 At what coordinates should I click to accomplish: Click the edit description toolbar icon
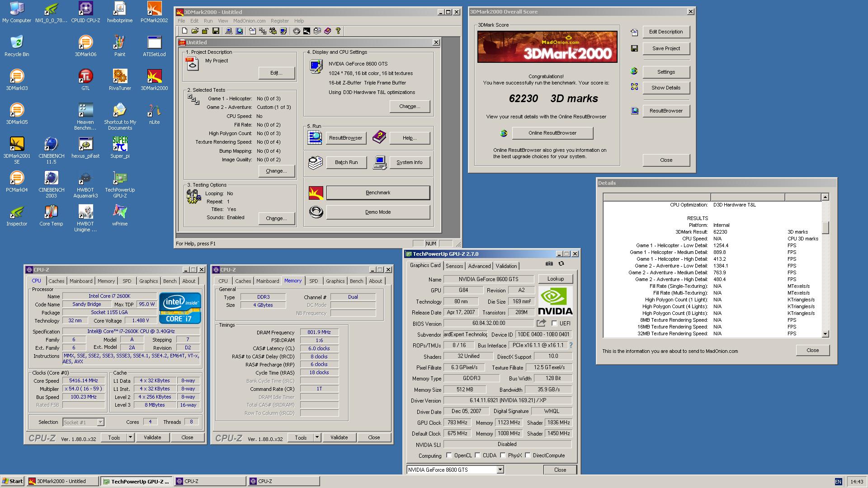point(252,31)
